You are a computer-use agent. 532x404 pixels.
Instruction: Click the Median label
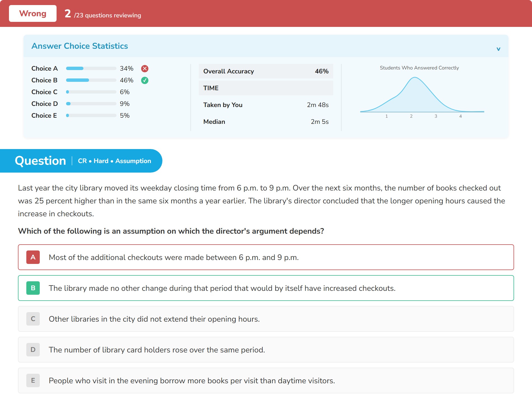214,122
